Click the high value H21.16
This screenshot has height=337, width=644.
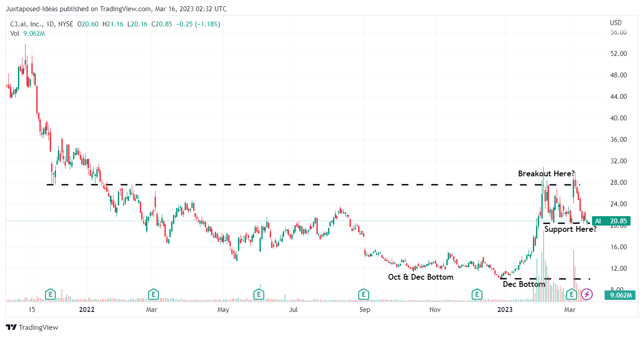pyautogui.click(x=114, y=24)
